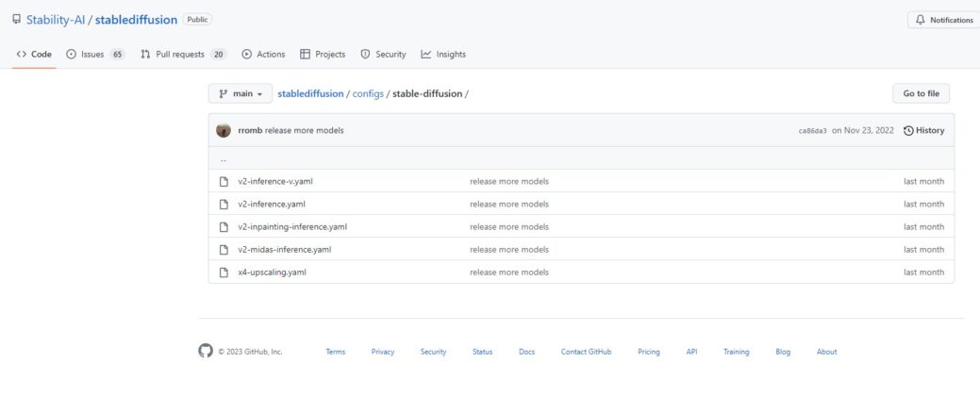Click commit message in v2-midas-inference.yaml row
The width and height of the screenshot is (980, 396).
[509, 249]
